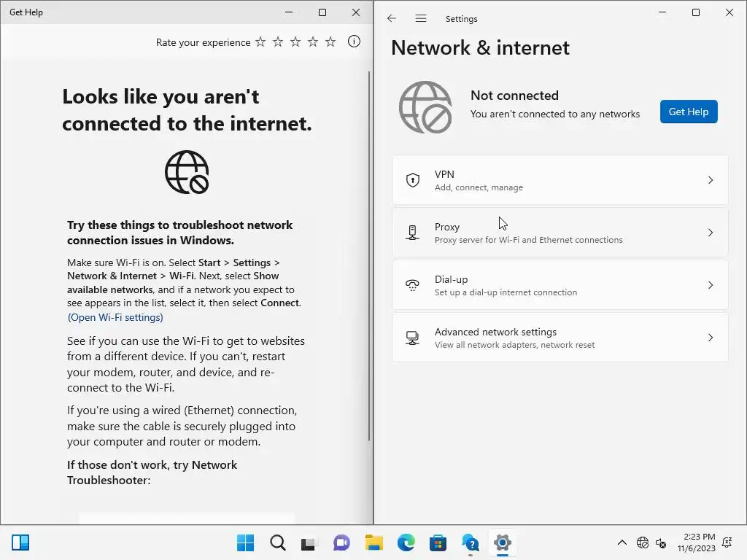This screenshot has width=747, height=560.
Task: Click 'Looks like you aren't connected' heading
Action: coord(187,110)
